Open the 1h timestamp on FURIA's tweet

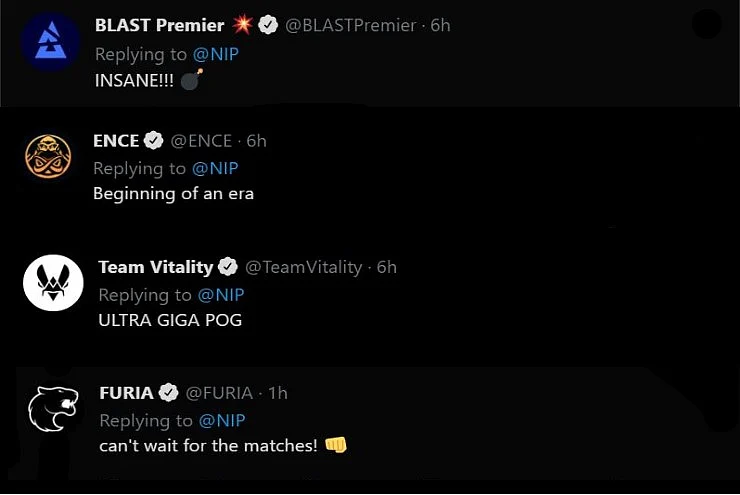click(278, 393)
